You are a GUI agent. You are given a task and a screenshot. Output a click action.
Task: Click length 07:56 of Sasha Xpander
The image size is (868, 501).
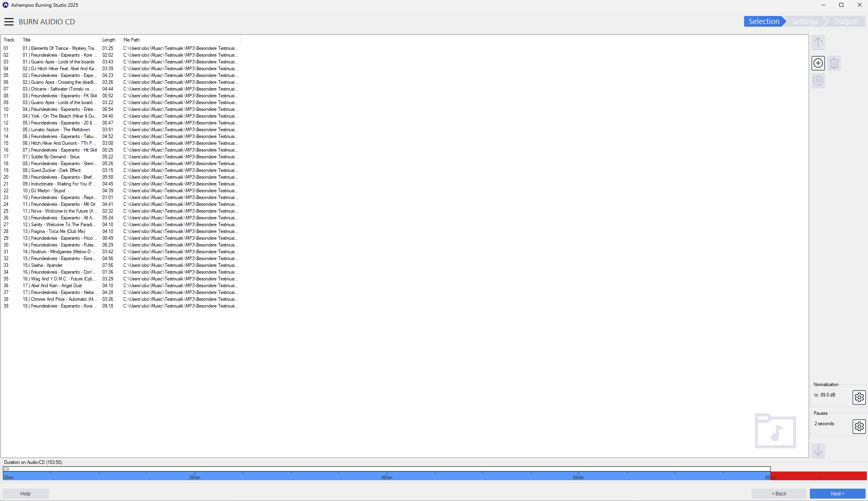[x=108, y=265]
